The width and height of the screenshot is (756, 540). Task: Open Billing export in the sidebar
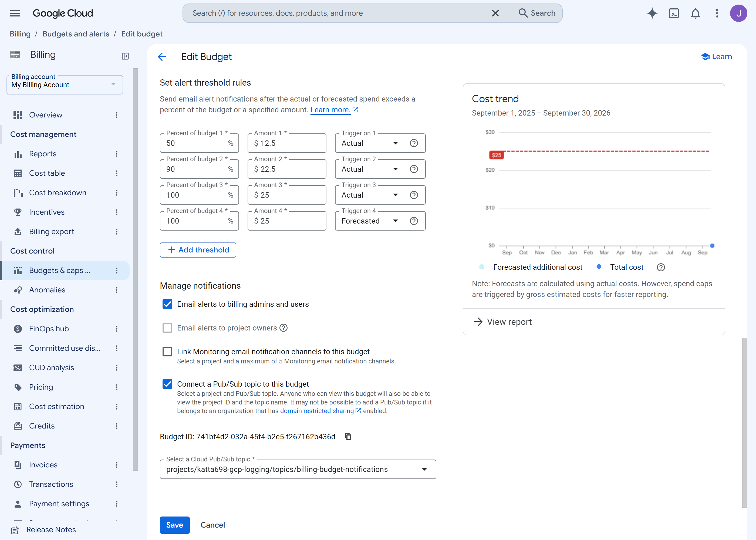click(x=52, y=232)
